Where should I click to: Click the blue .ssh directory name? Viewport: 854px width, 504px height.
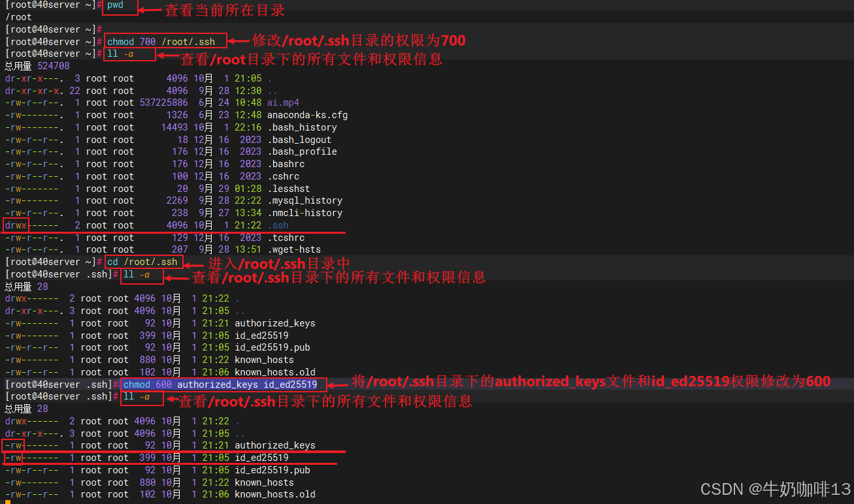(x=278, y=225)
